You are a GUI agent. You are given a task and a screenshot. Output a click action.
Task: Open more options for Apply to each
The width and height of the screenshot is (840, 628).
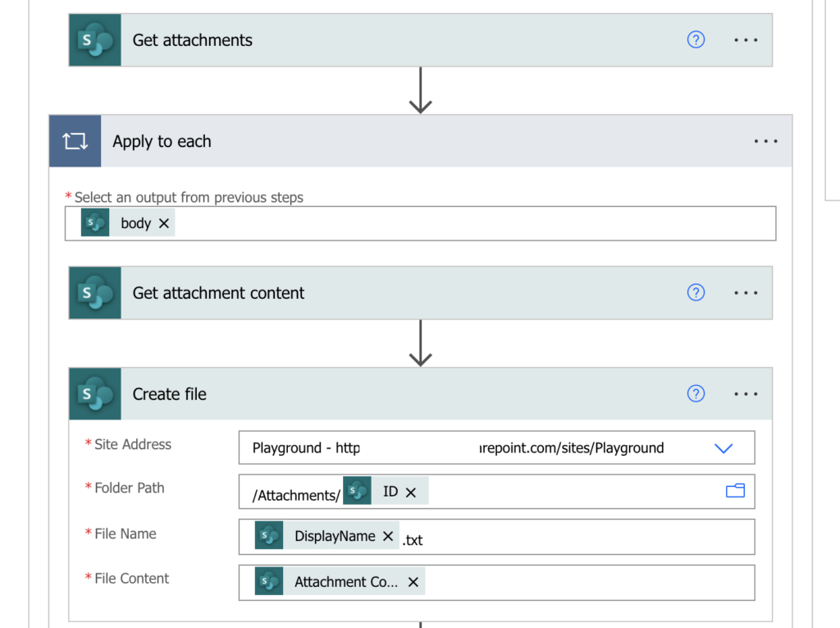765,141
